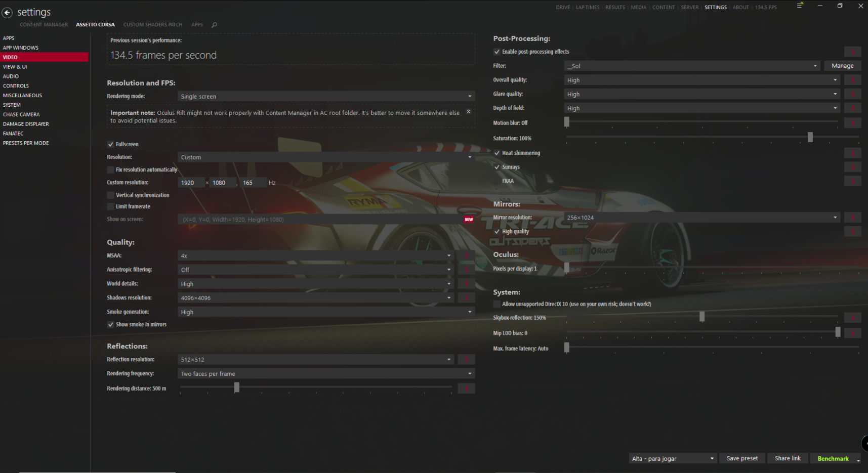Image resolution: width=868 pixels, height=473 pixels.
Task: Open the Resolution dropdown set to Custom
Action: coord(326,157)
